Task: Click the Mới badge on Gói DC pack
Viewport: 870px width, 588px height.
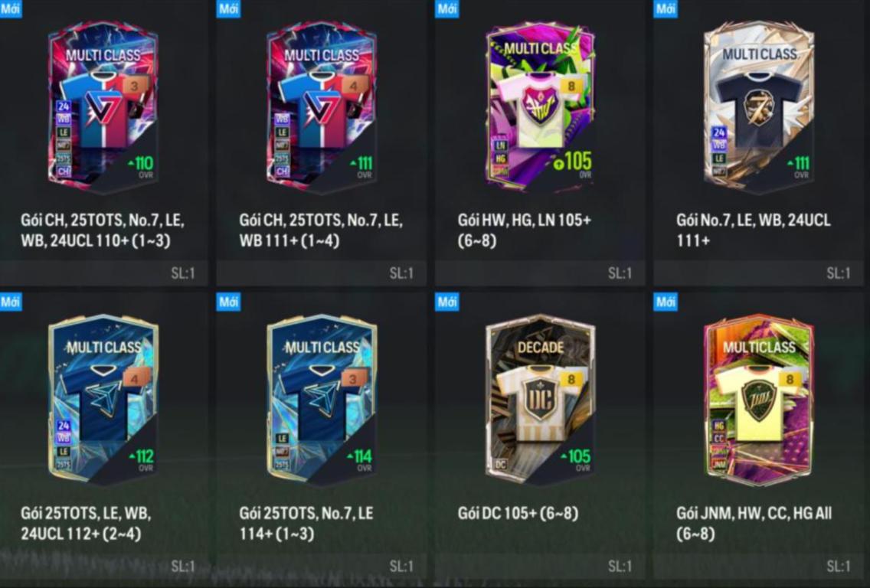Action: pos(447,302)
